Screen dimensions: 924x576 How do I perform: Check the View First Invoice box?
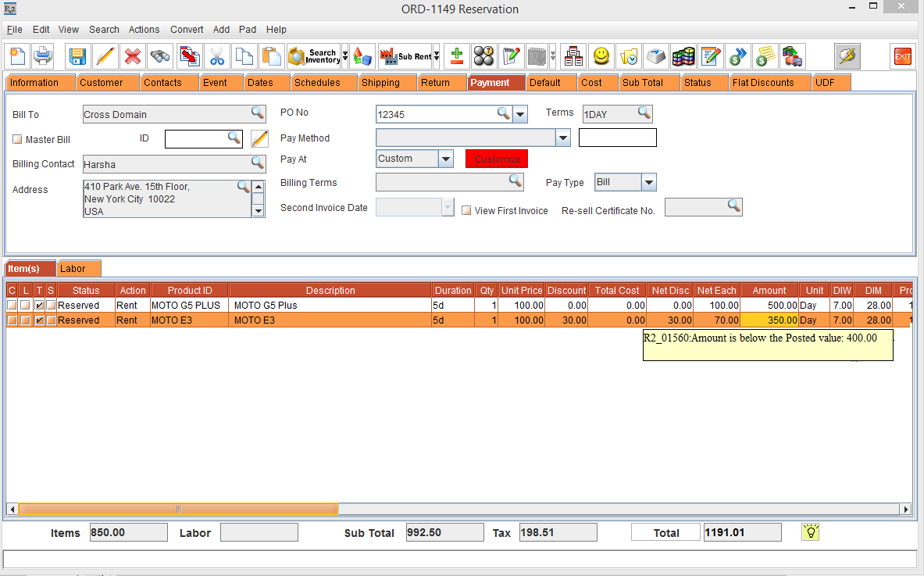pos(466,211)
